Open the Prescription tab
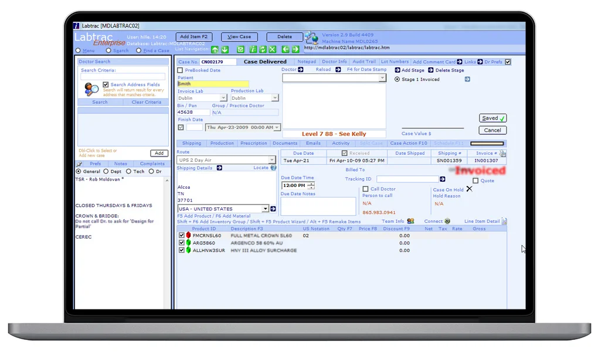This screenshot has height=364, width=608. [x=254, y=143]
